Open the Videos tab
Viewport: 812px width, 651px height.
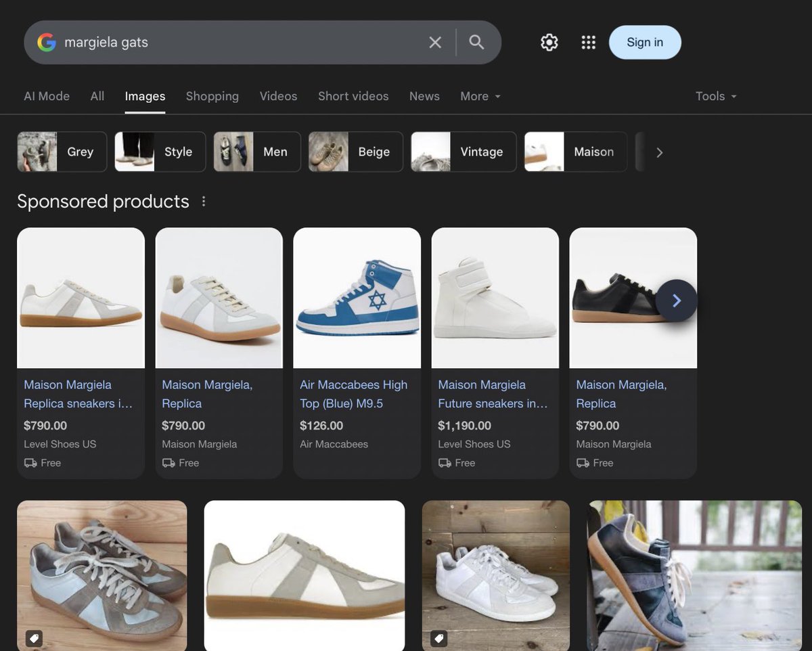[278, 96]
